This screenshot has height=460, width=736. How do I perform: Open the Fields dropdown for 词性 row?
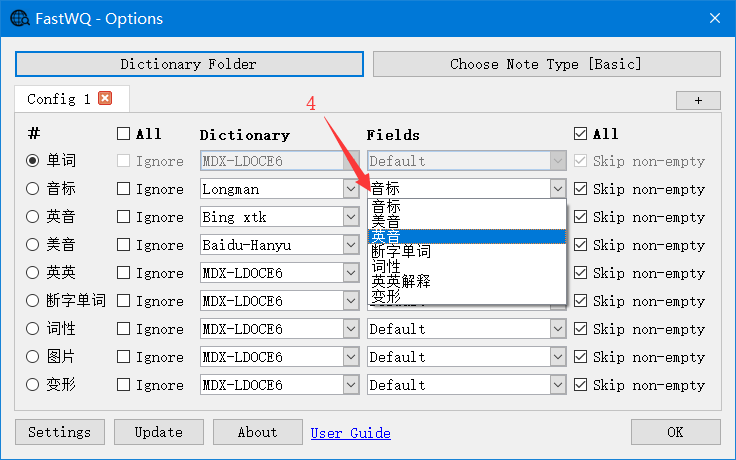[557, 329]
